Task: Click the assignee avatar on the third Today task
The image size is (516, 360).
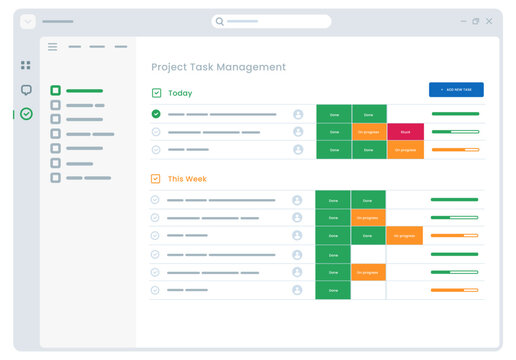Action: (298, 150)
